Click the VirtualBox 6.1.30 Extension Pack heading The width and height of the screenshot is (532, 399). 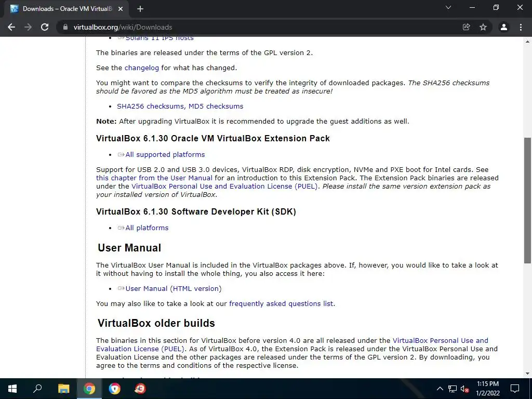(212, 138)
